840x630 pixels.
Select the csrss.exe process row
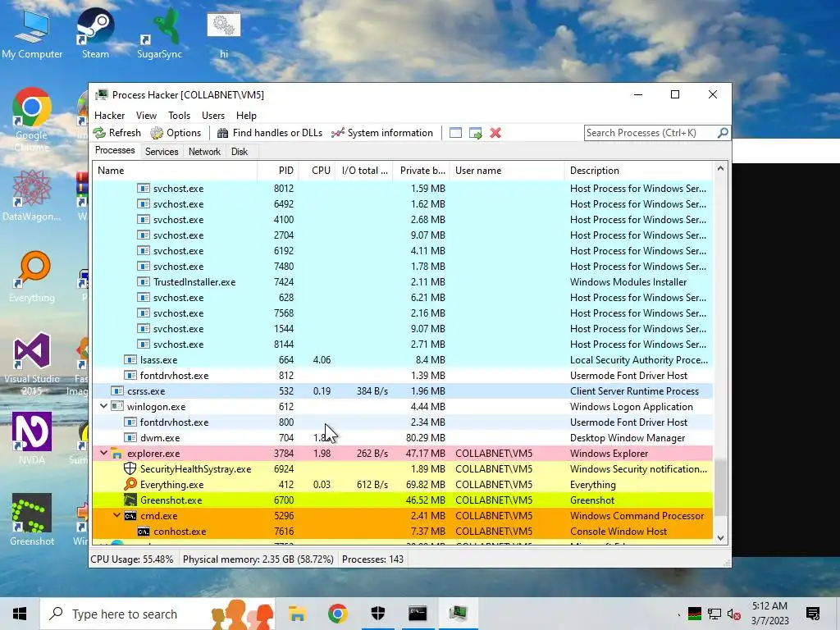(x=402, y=391)
